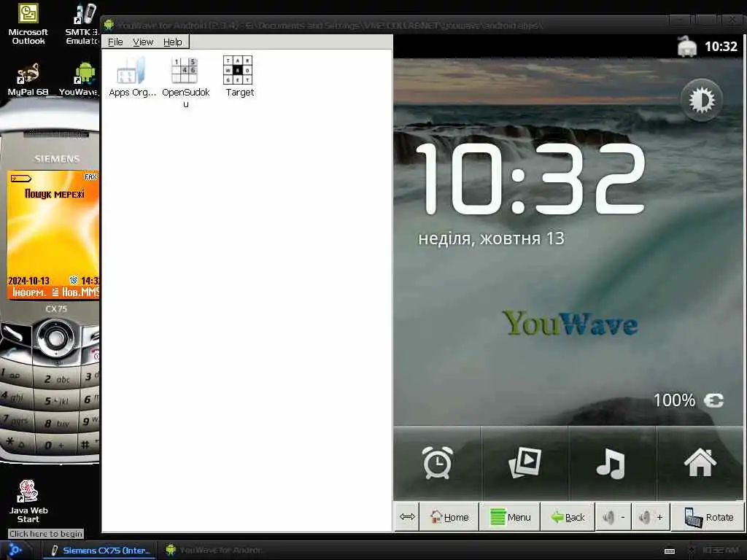This screenshot has height=560, width=747.
Task: Open SMTK Emulator desktop shortcut
Action: (82, 24)
